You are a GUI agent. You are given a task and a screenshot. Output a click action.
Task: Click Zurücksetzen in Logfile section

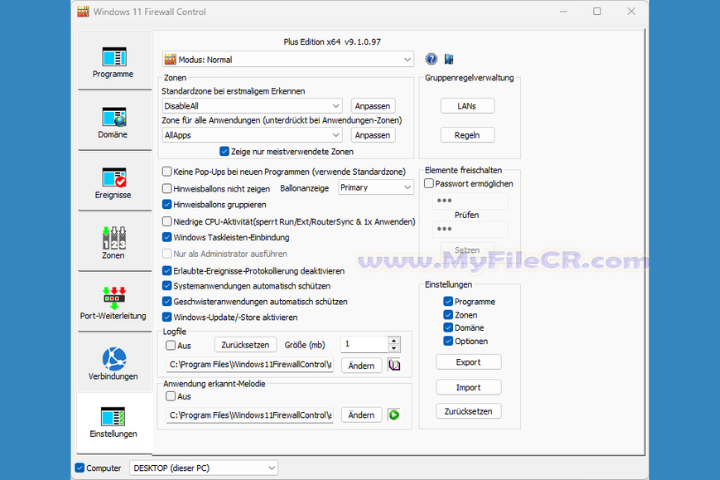(245, 344)
